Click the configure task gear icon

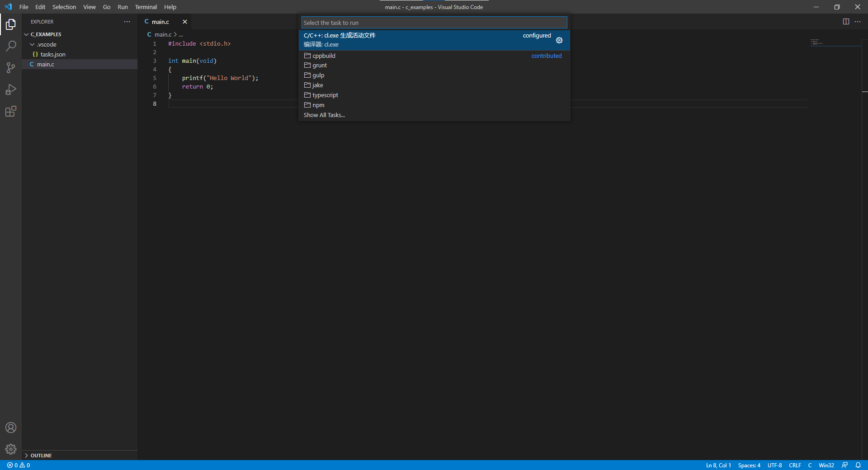click(x=559, y=40)
